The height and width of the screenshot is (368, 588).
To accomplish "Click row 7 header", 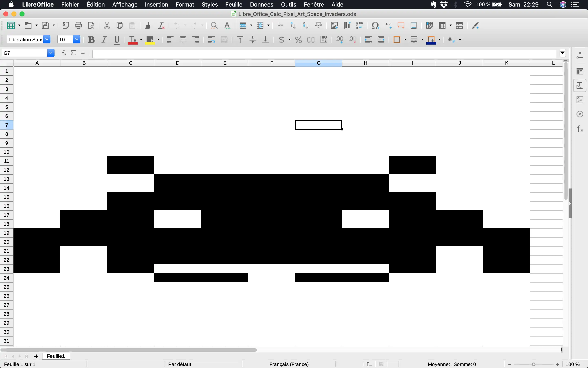I will click(7, 125).
